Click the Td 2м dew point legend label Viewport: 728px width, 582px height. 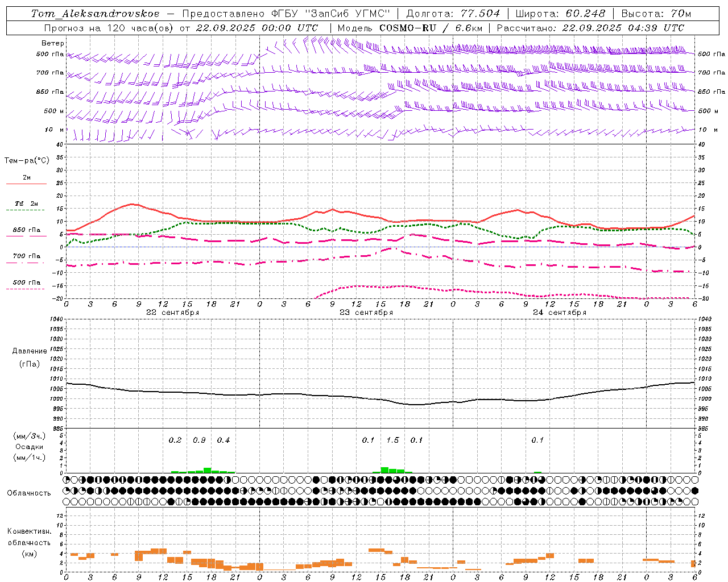(x=27, y=203)
